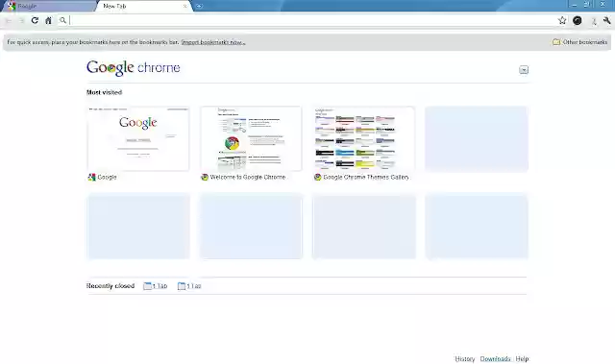Viewport: 615px width, 364px height.
Task: Click Google Chrome Themes Gallery title
Action: [366, 177]
